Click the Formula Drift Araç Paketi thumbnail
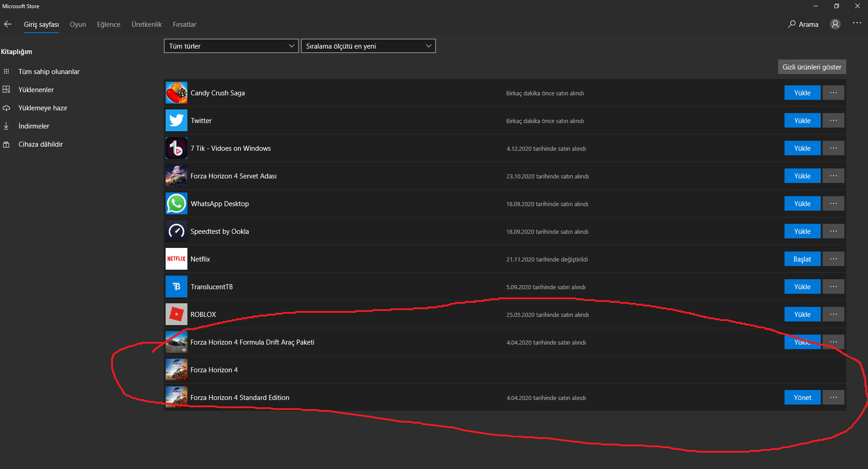This screenshot has width=868, height=469. (177, 342)
